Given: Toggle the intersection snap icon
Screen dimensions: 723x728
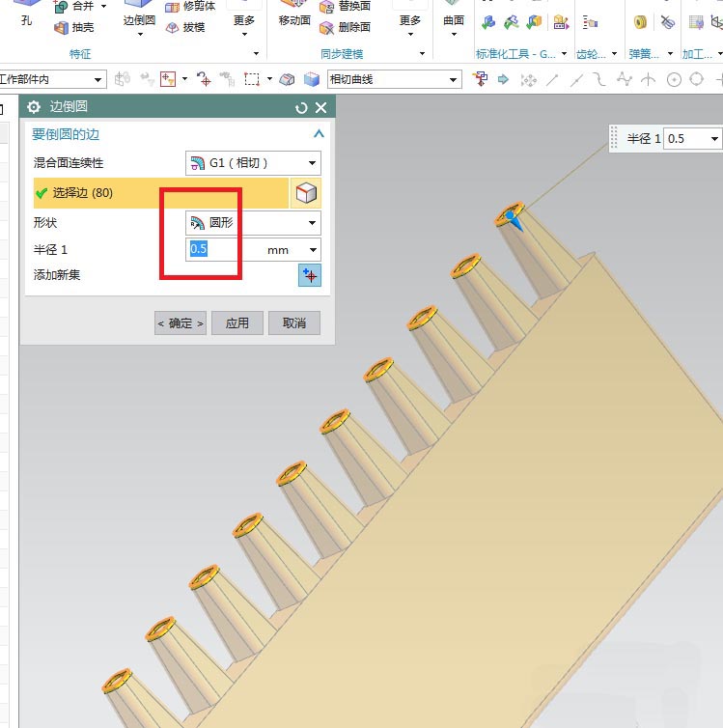Looking at the screenshot, I should (649, 80).
